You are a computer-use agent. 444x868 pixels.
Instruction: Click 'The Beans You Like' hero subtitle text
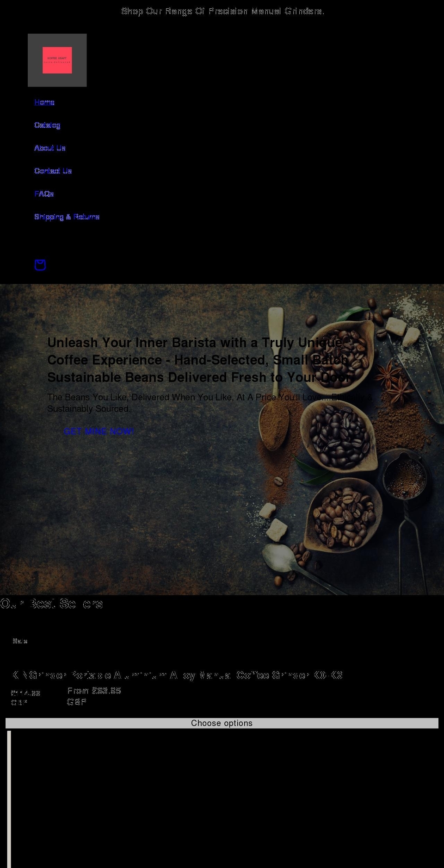click(x=210, y=403)
